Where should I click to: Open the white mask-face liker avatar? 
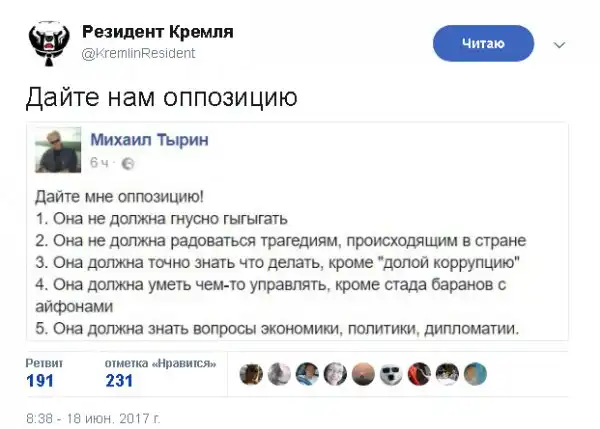[393, 373]
